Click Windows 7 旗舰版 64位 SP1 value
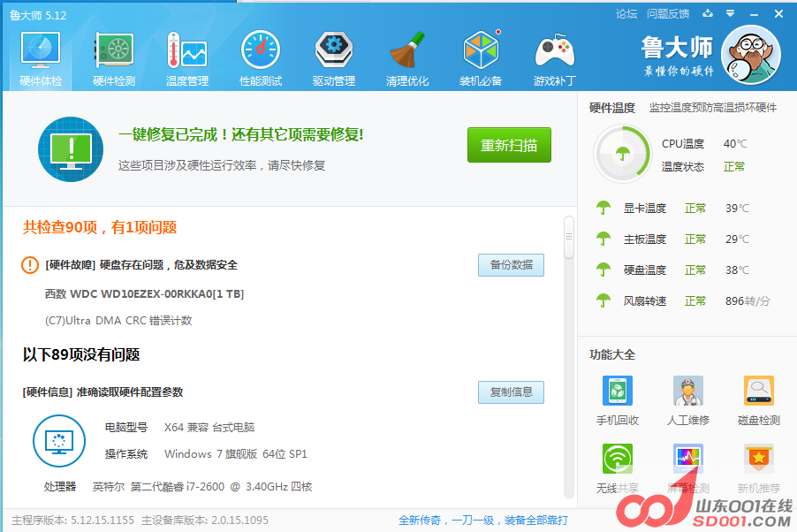The height and width of the screenshot is (532, 797). [236, 453]
